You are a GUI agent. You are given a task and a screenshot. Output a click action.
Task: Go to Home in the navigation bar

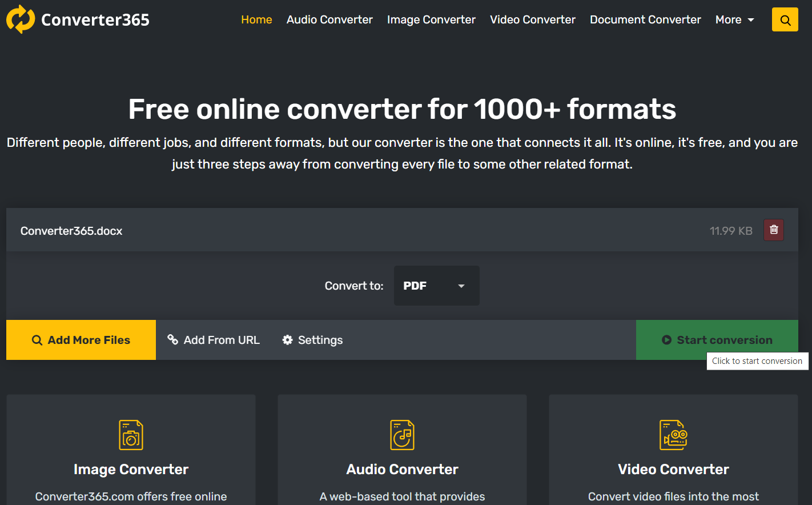tap(256, 20)
